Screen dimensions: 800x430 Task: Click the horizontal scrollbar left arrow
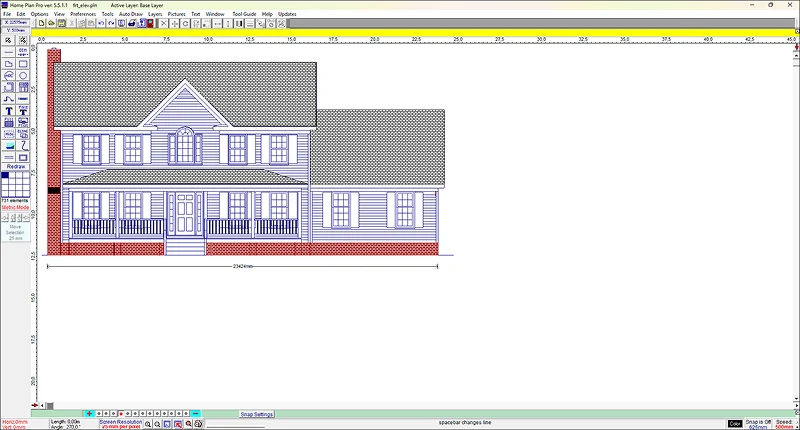coord(42,406)
